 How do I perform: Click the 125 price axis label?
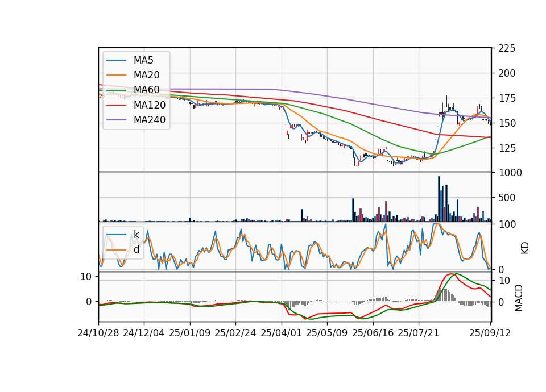tap(507, 148)
